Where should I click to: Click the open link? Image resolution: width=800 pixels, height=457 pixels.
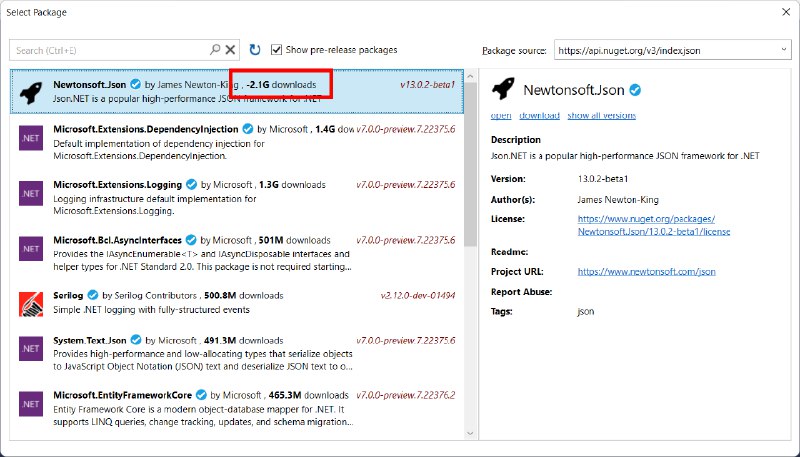[x=501, y=115]
